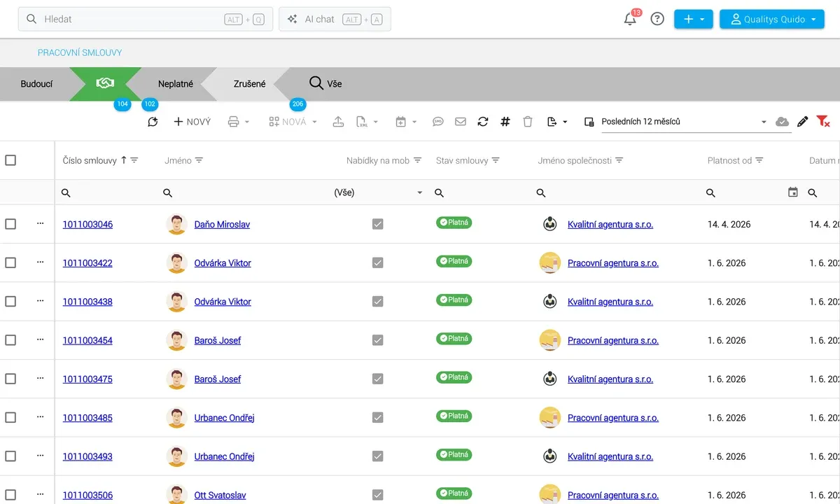Toggle Nabídky na mob checkbox for Daňo Miroslav
Screen dimensions: 840x504
[x=378, y=224]
